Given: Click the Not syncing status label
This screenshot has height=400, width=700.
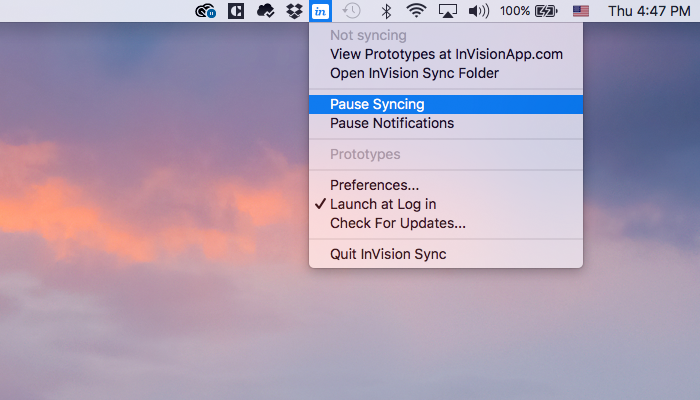Looking at the screenshot, I should (368, 35).
